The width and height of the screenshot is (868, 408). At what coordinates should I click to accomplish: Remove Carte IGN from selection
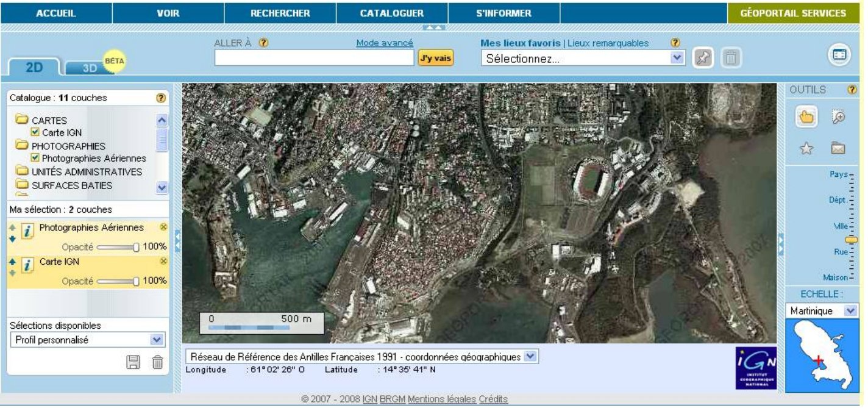pyautogui.click(x=163, y=261)
